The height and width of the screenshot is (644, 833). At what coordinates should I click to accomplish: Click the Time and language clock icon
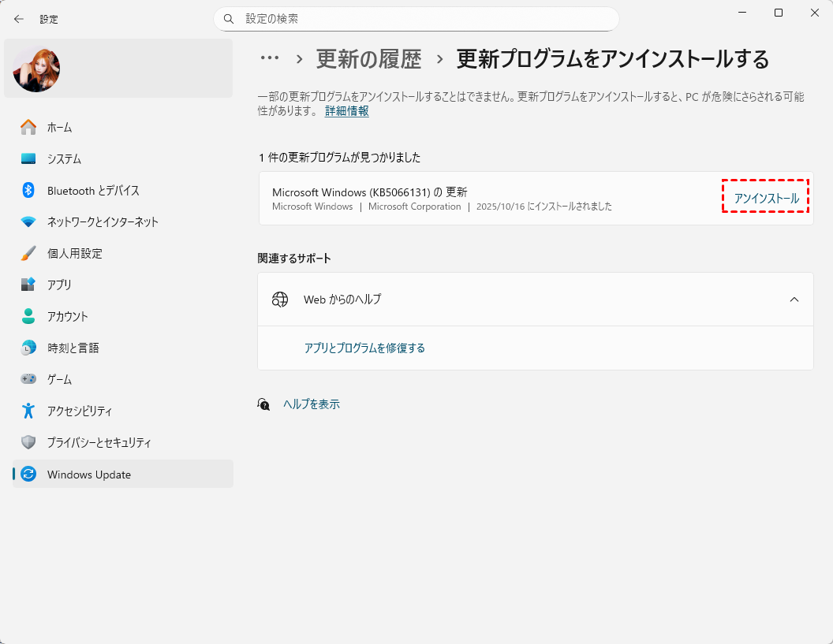coord(28,348)
